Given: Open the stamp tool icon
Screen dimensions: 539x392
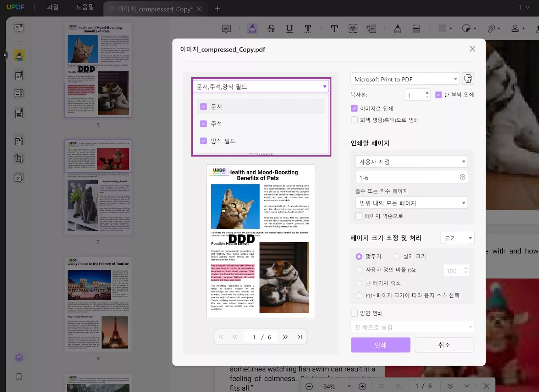Looking at the screenshot, I should pos(515,29).
